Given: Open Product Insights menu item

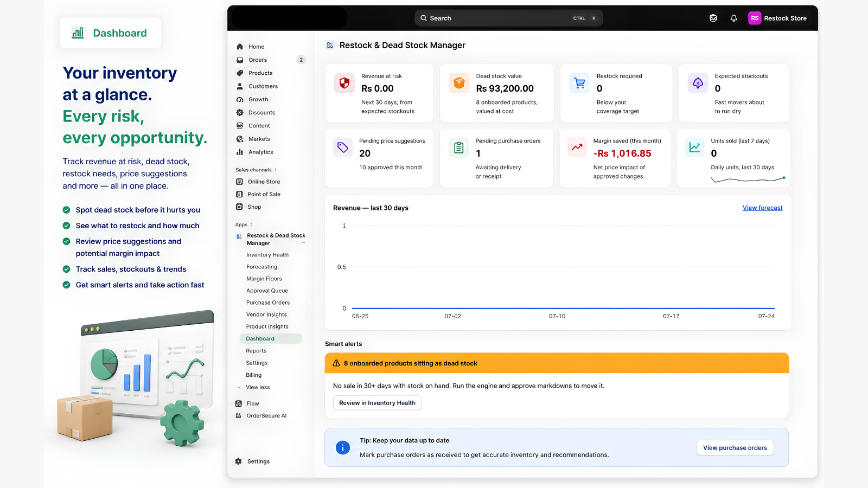Looking at the screenshot, I should click(x=267, y=326).
